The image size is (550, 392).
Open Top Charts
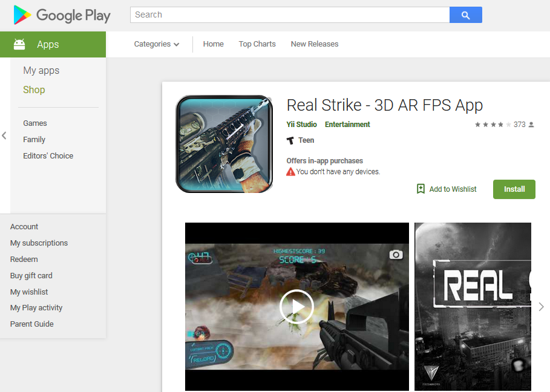[257, 44]
